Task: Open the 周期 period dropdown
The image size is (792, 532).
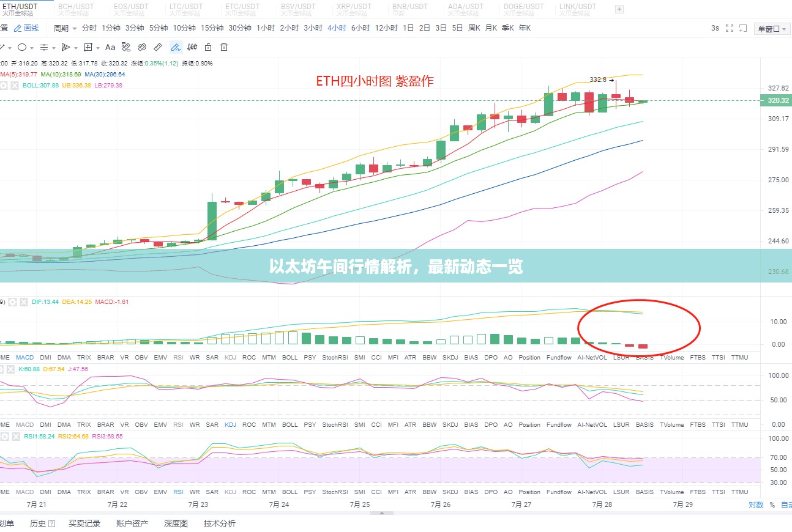Action: pos(65,28)
